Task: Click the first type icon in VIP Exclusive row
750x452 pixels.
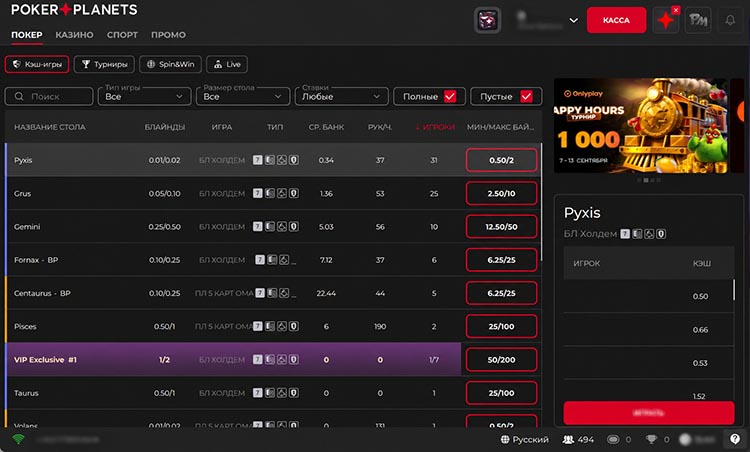Action: tap(258, 360)
